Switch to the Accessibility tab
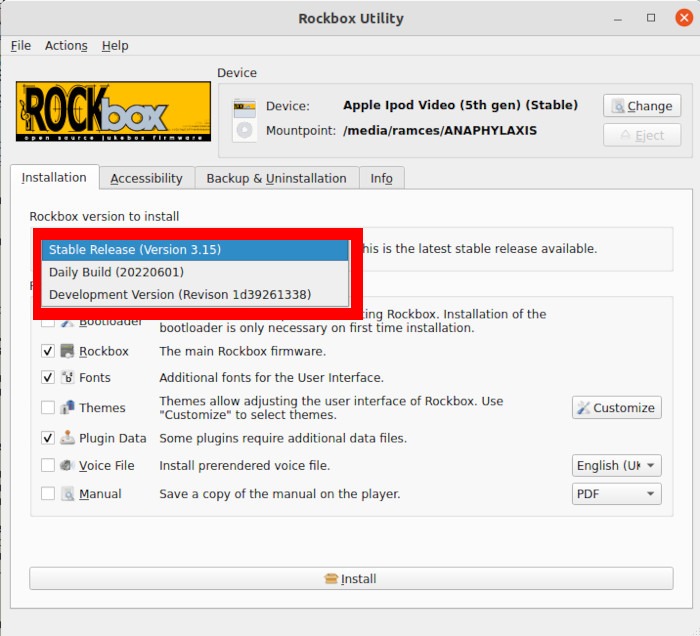Viewport: 700px width, 636px height. click(x=146, y=179)
